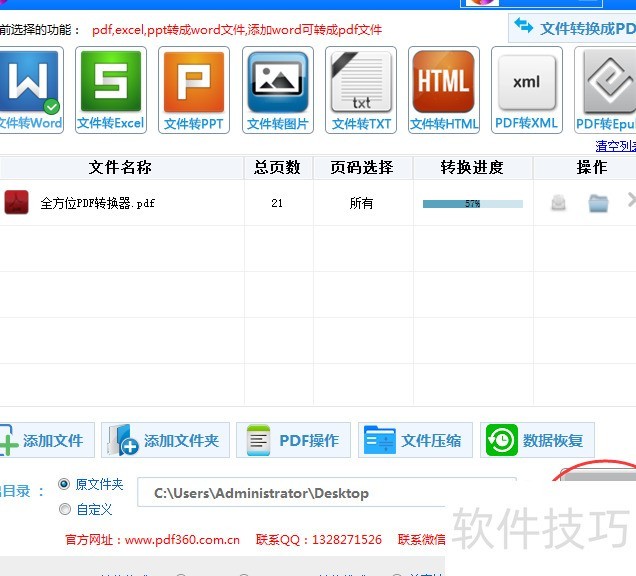636x576 pixels.
Task: Choose the 文件转HTML conversion icon
Action: [x=444, y=90]
